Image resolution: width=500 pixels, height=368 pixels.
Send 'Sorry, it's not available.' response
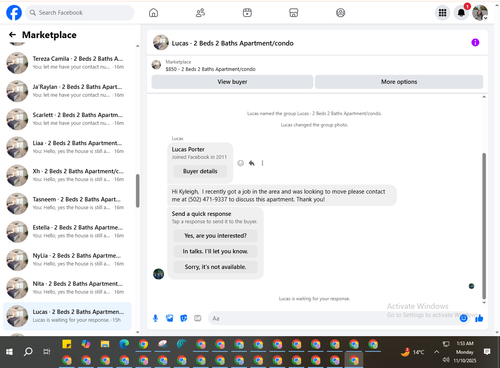(x=215, y=267)
